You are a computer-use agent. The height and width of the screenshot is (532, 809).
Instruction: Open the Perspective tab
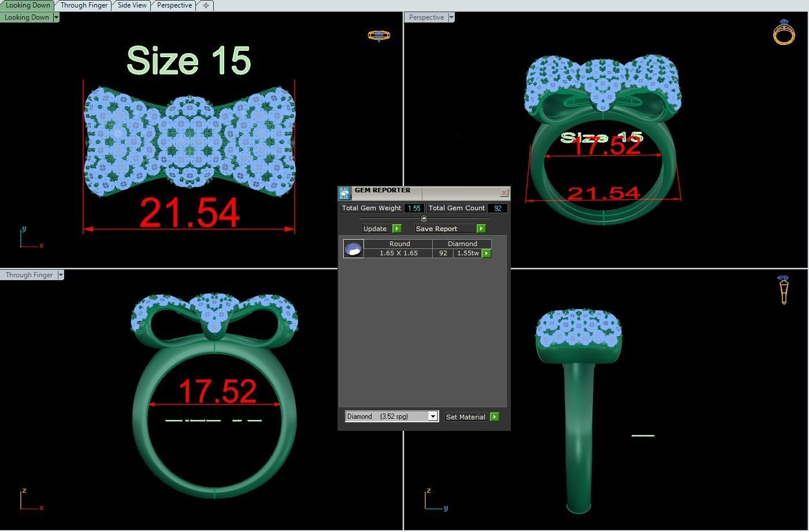(x=174, y=5)
